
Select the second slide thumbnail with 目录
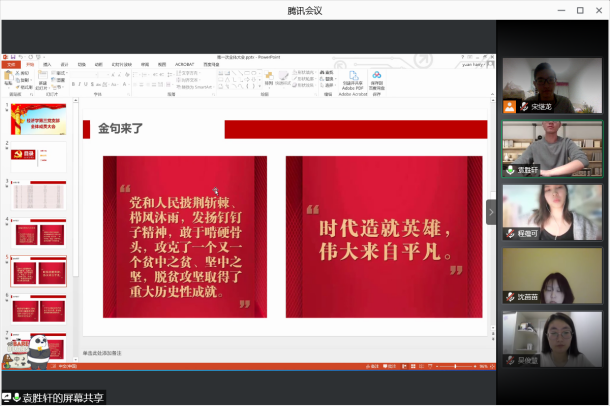click(38, 156)
